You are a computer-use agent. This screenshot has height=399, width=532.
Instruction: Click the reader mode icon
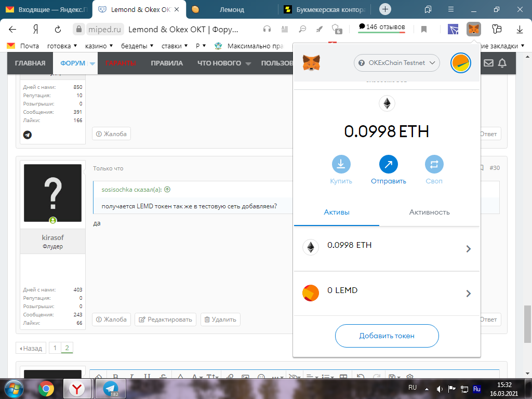point(285,29)
